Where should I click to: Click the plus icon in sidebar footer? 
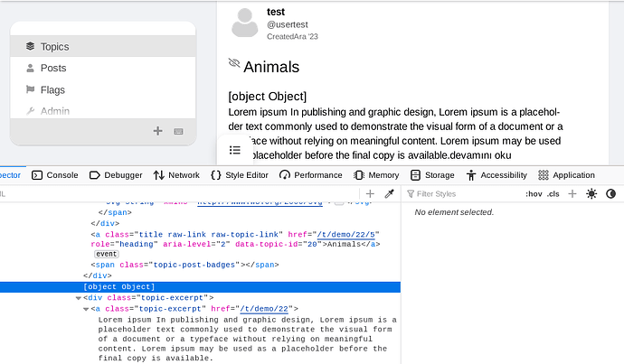coord(158,131)
